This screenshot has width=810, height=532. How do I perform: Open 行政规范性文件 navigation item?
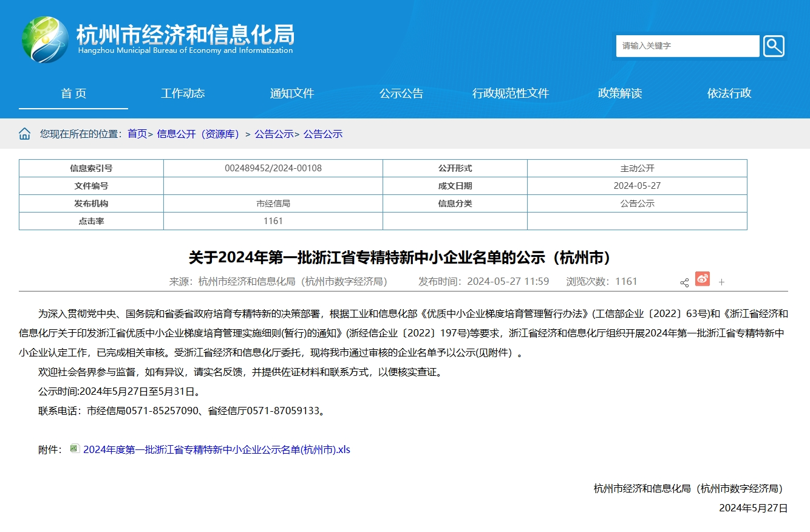(x=511, y=94)
